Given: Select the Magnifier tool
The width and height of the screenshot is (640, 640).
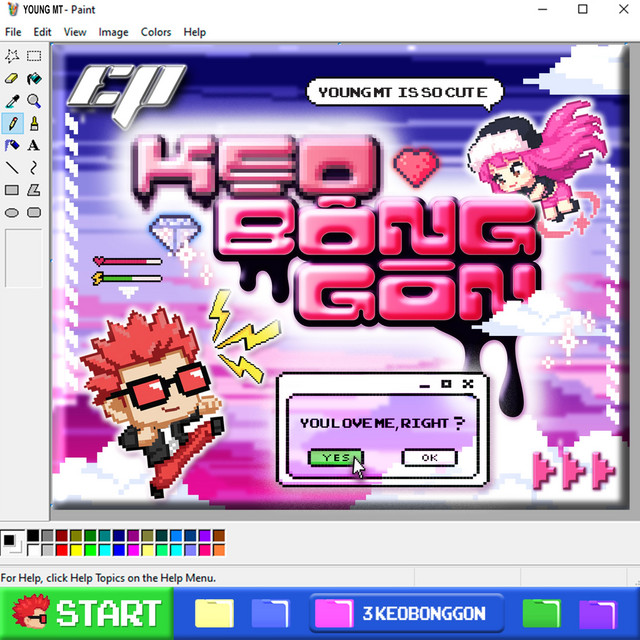Looking at the screenshot, I should pos(34,101).
